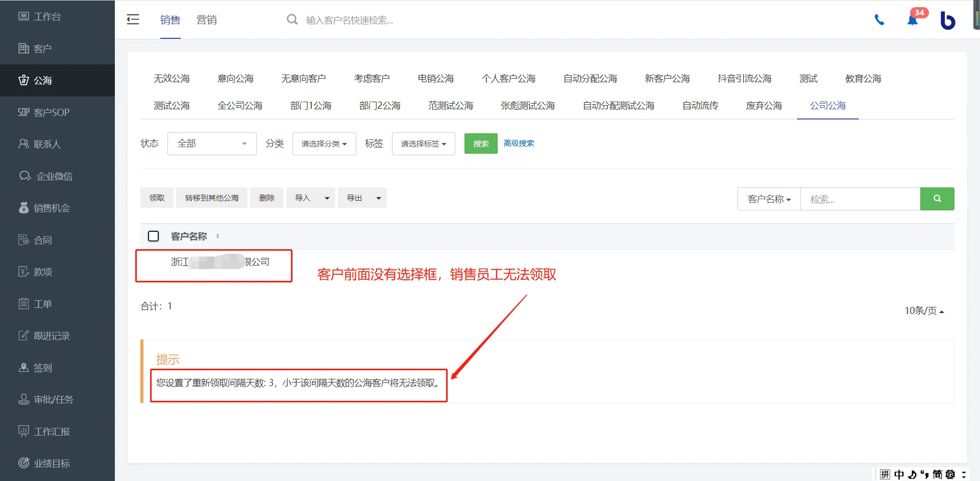Open the 自动流传 tab
Screen dimensions: 980x481
tap(700, 106)
